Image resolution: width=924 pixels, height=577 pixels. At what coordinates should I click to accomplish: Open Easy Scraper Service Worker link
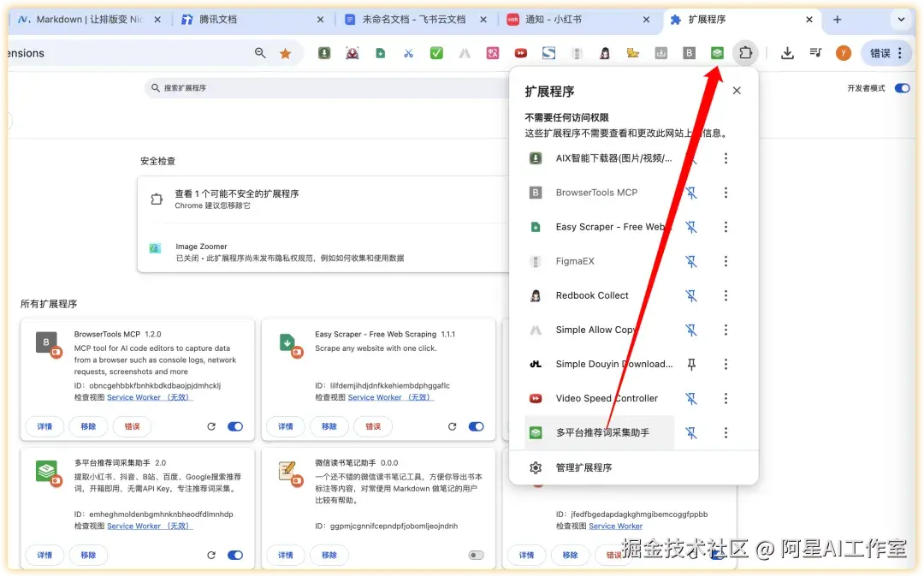pyautogui.click(x=391, y=397)
